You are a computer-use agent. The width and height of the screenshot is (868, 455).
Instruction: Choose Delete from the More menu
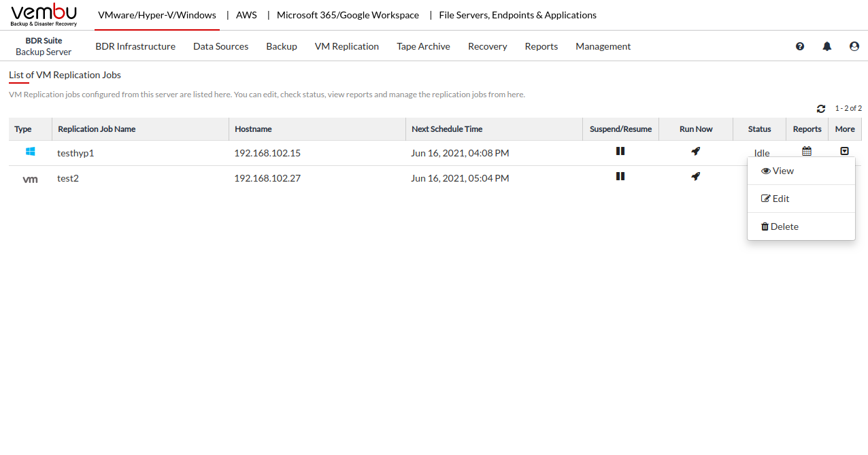(780, 226)
